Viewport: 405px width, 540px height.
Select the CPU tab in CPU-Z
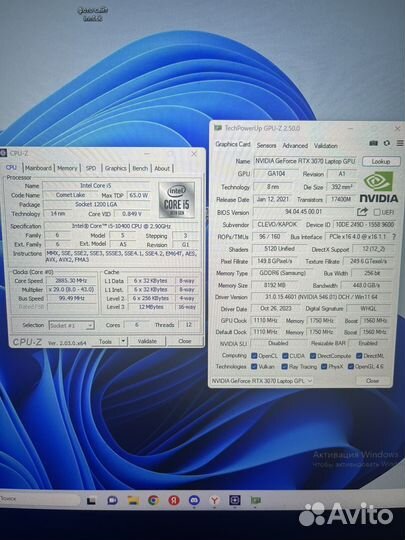[x=11, y=167]
